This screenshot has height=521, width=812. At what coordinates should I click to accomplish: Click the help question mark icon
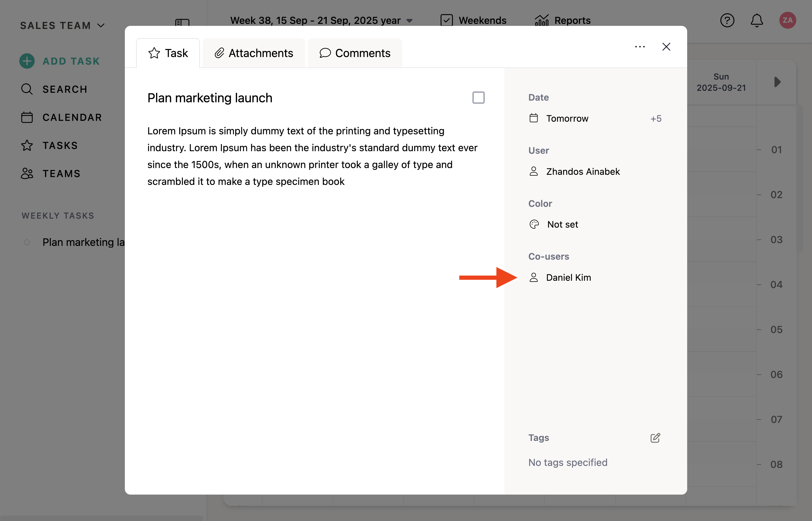click(727, 21)
